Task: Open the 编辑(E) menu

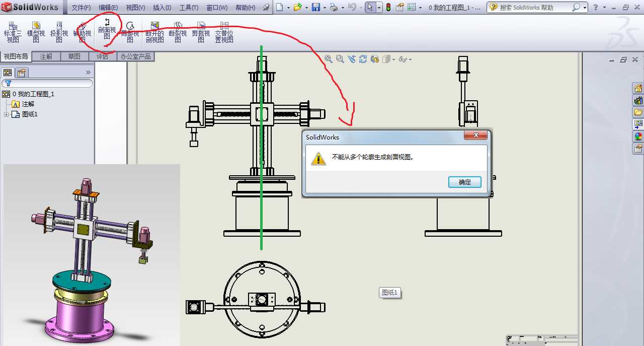Action: pos(108,8)
